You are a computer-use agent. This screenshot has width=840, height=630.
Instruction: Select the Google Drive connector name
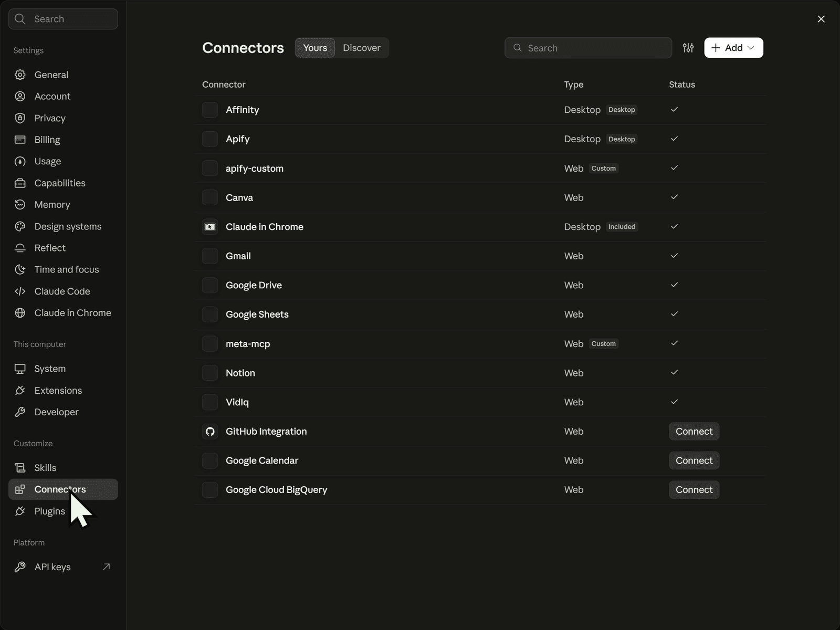coord(254,285)
